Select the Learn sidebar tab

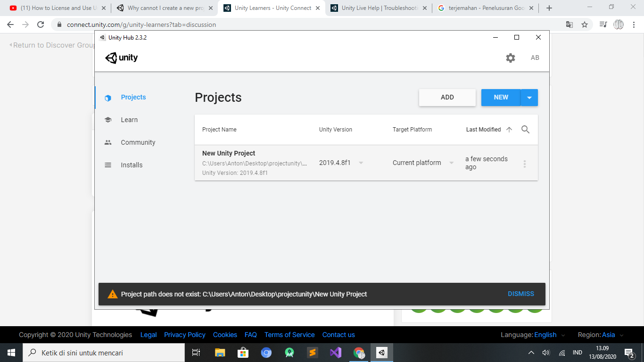pyautogui.click(x=129, y=120)
